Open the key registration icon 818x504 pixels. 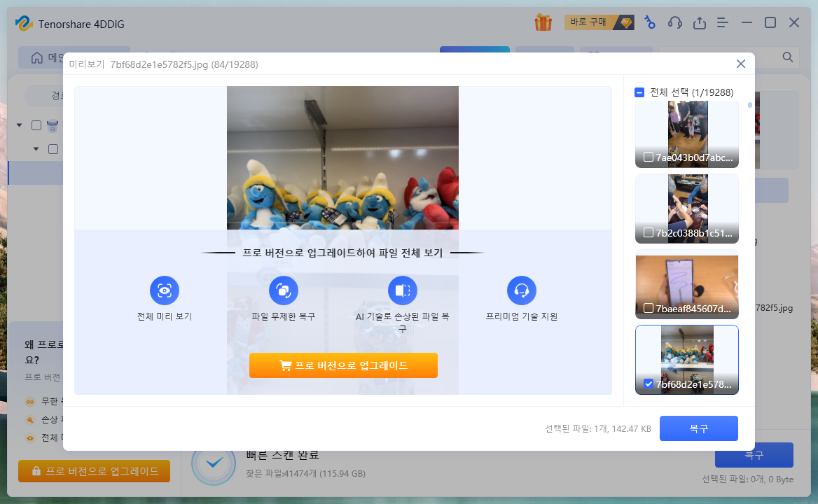tap(649, 22)
